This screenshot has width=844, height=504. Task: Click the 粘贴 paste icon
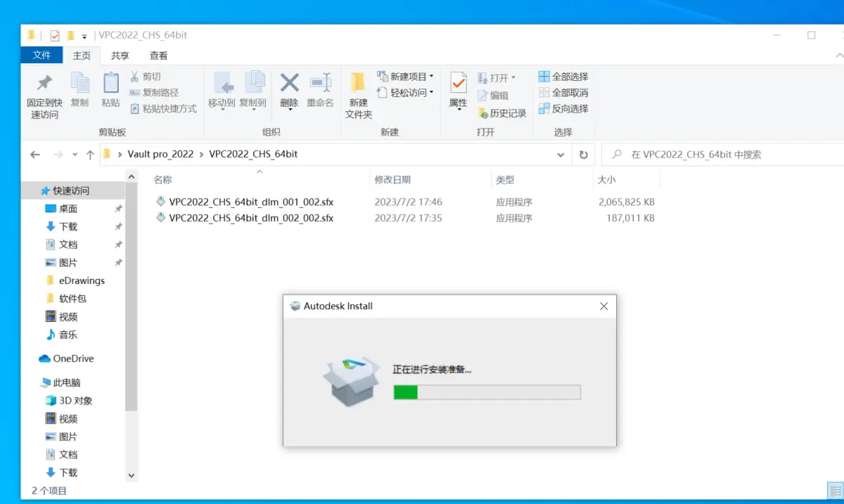(110, 83)
